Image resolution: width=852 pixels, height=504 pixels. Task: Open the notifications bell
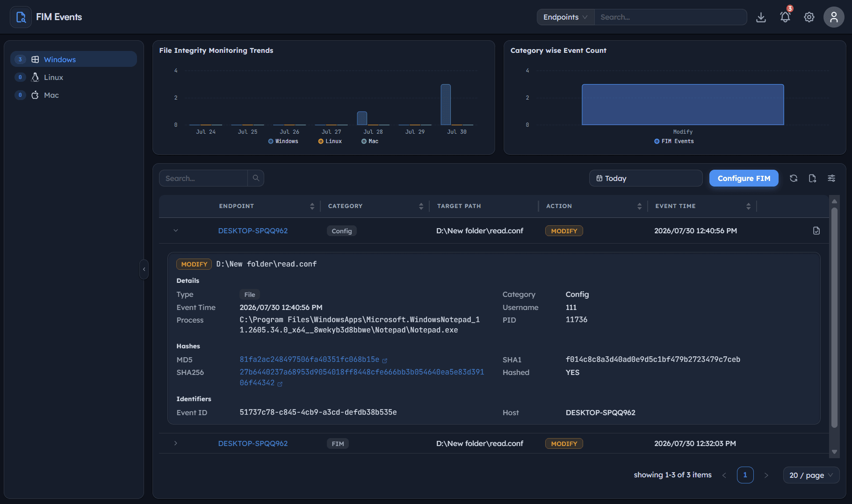click(785, 17)
